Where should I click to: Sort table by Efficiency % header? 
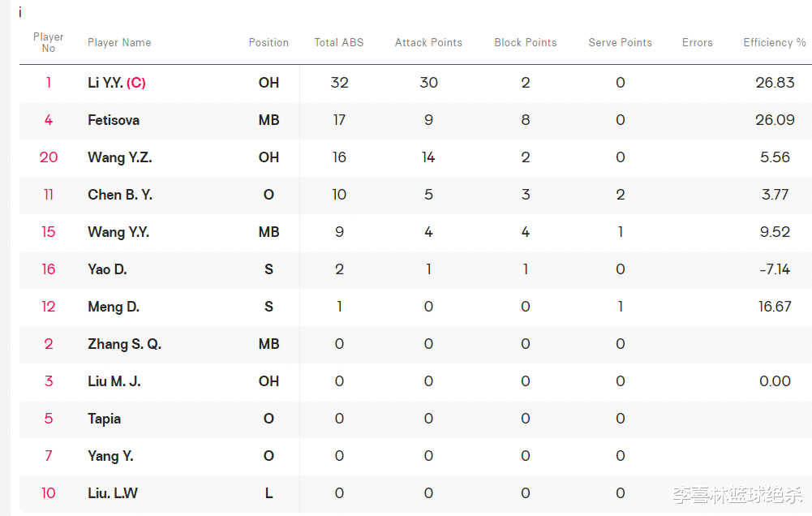[775, 43]
